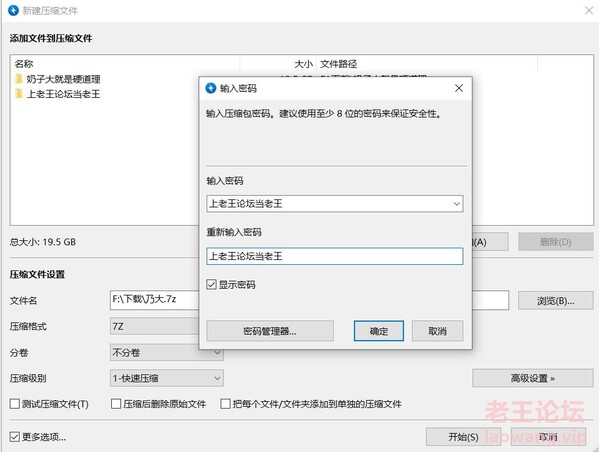Expand 高级设置 options

[x=533, y=378]
